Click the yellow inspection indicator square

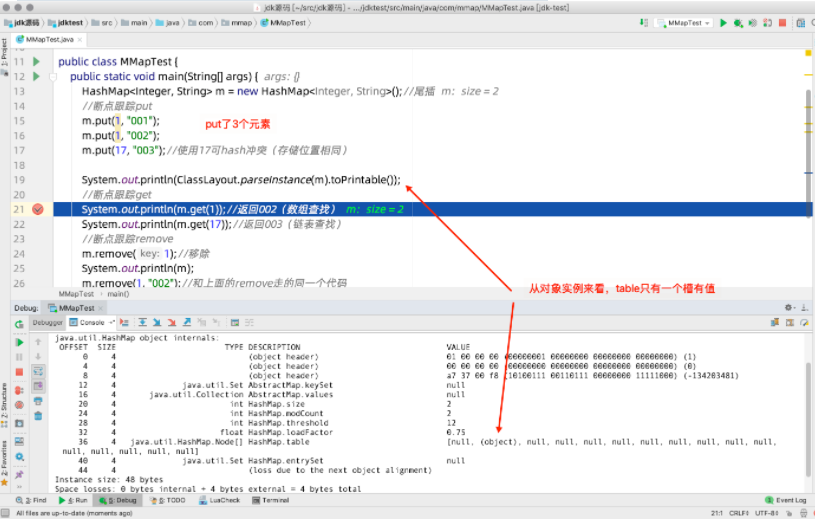click(x=808, y=53)
